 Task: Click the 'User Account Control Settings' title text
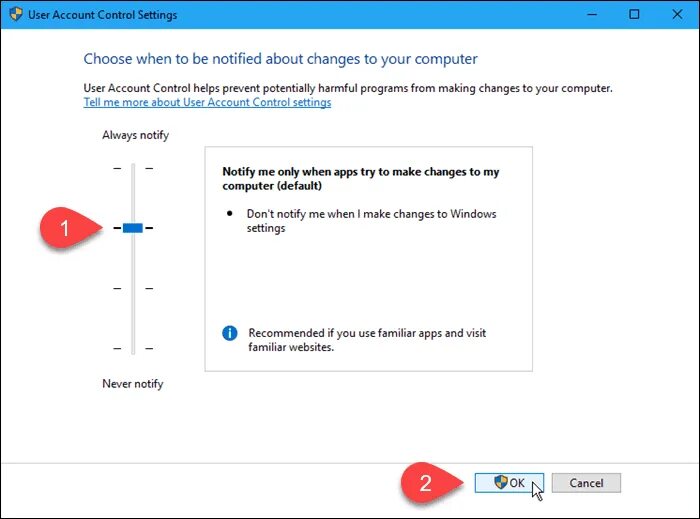click(102, 15)
